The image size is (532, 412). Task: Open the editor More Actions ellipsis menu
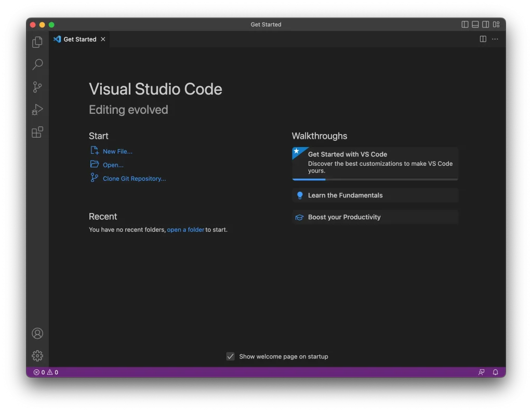click(x=495, y=39)
